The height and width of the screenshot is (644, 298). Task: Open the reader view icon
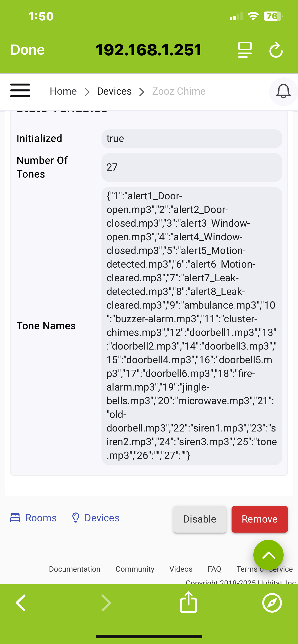245,50
